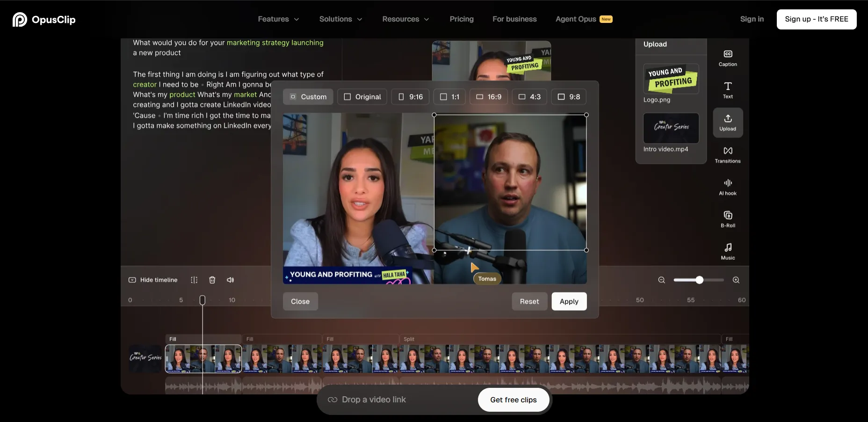Delete selected clip with trash icon
Image resolution: width=868 pixels, height=422 pixels.
[212, 280]
